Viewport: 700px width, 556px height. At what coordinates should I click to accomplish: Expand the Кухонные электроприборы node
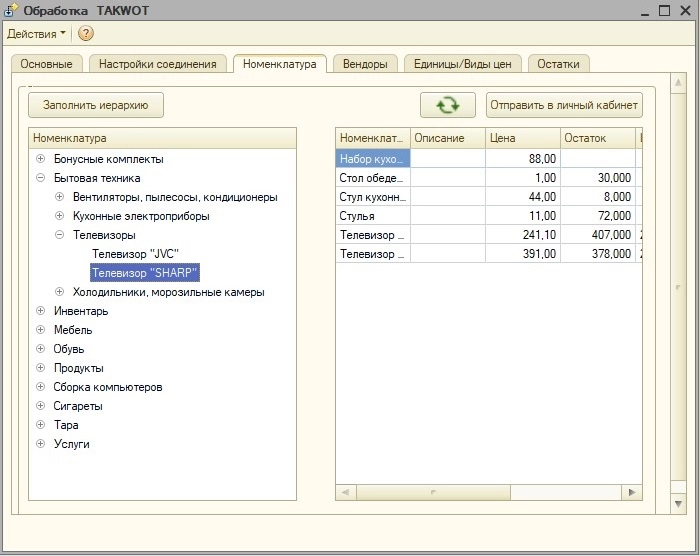[60, 216]
